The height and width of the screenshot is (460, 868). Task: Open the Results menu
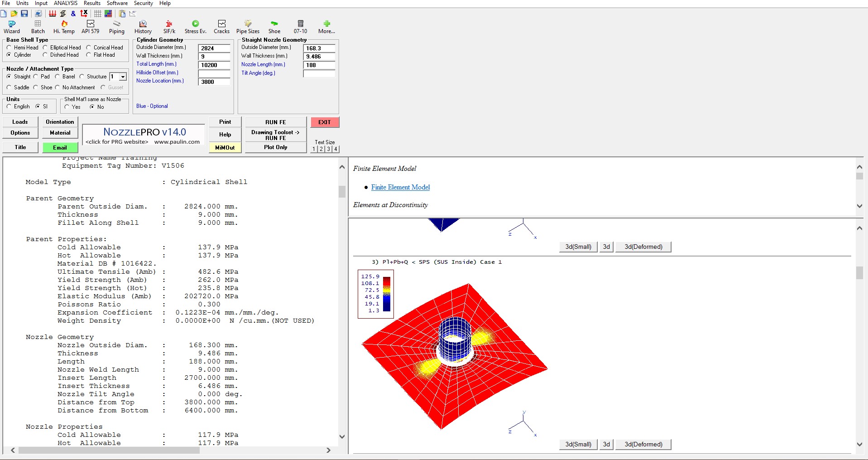point(92,3)
